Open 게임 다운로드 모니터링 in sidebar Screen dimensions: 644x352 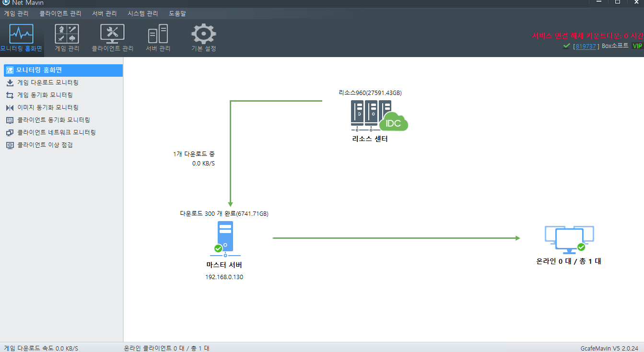point(47,82)
